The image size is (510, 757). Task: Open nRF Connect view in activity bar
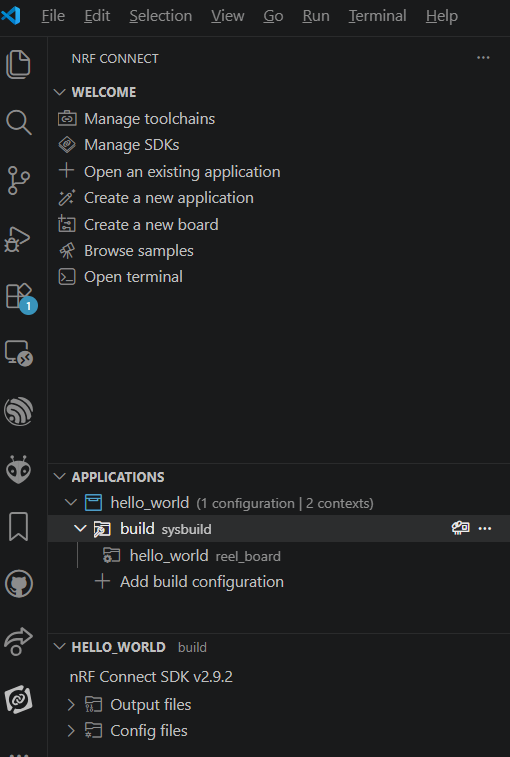tap(18, 699)
